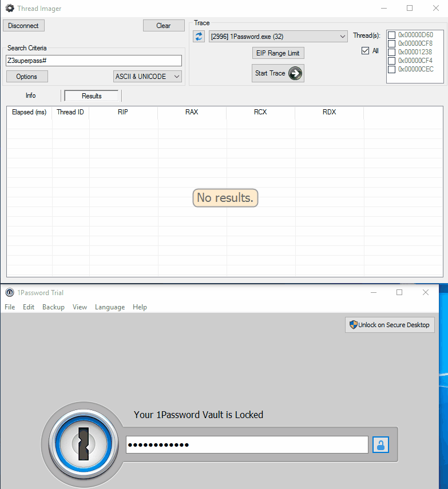This screenshot has width=448, height=489.
Task: Click the Options button
Action: (x=27, y=77)
